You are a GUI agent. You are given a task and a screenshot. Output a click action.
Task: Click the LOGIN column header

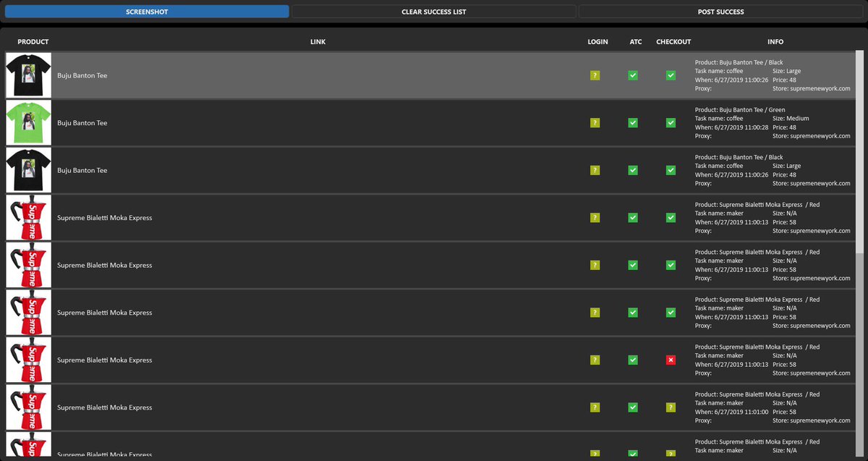click(x=597, y=42)
